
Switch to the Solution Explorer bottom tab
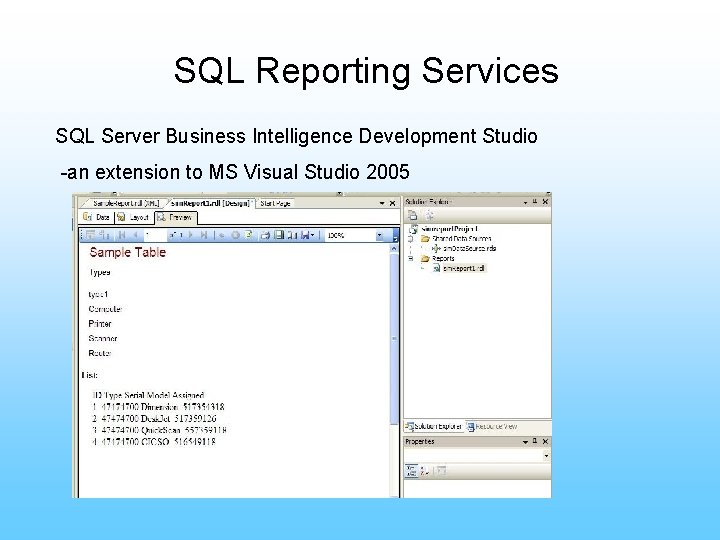click(434, 427)
